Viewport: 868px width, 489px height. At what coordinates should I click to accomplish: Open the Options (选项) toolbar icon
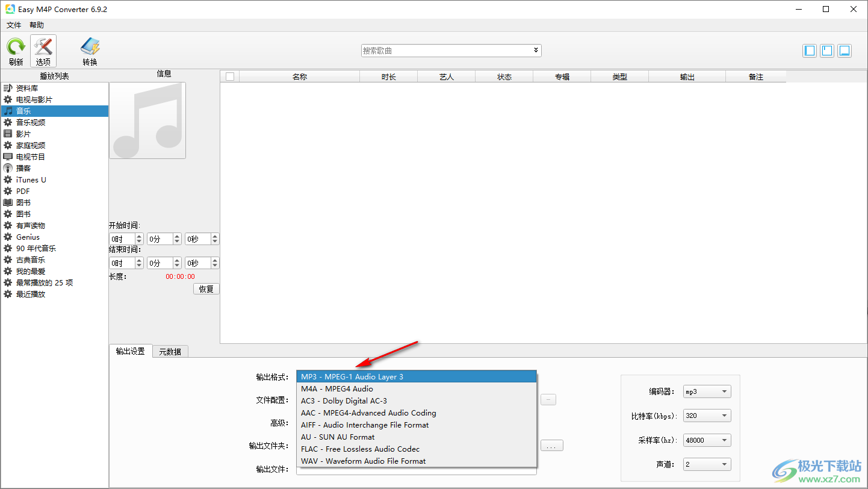click(x=43, y=51)
